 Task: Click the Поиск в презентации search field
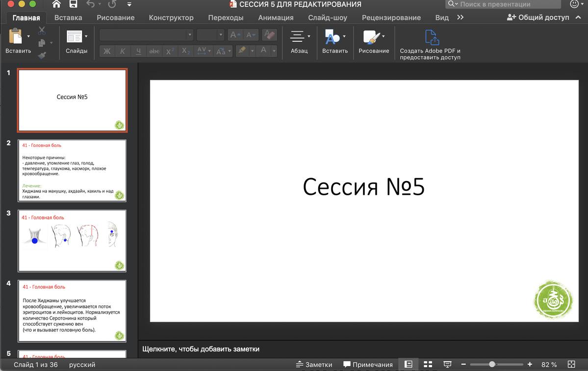(503, 4)
